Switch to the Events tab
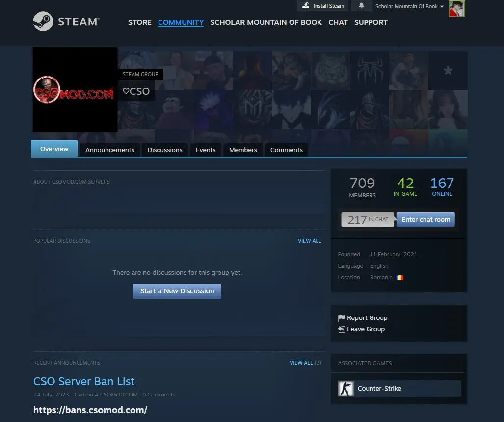 click(x=206, y=150)
